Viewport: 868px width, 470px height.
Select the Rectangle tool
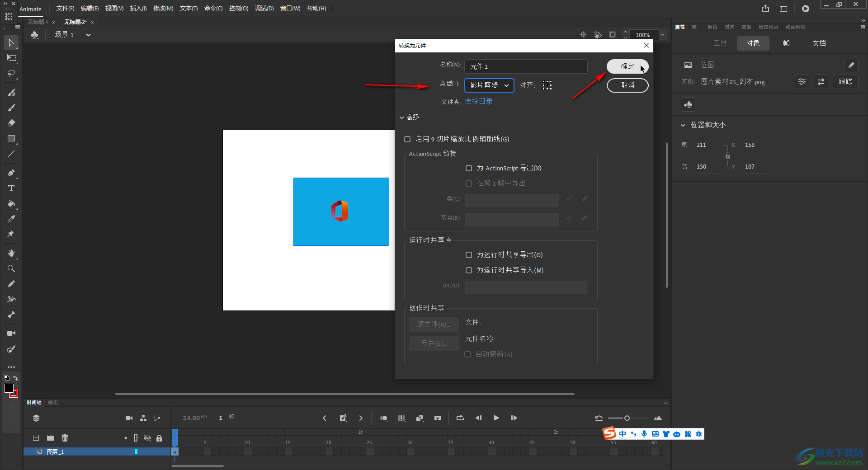pos(11,138)
